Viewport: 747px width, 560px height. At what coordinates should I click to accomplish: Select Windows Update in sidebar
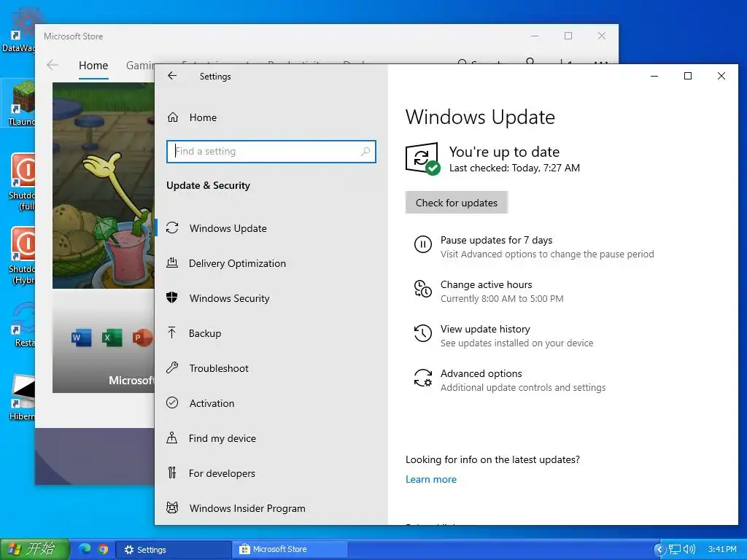click(x=228, y=228)
